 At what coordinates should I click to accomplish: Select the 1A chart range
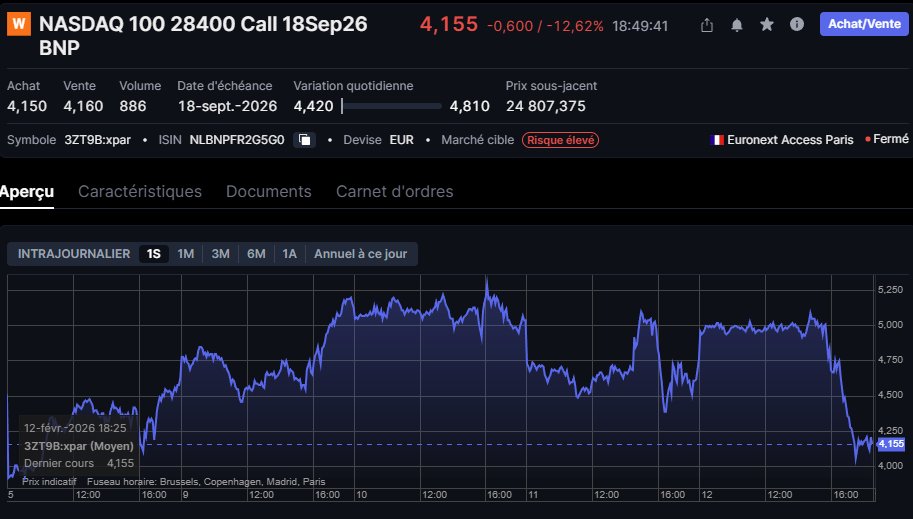point(289,254)
